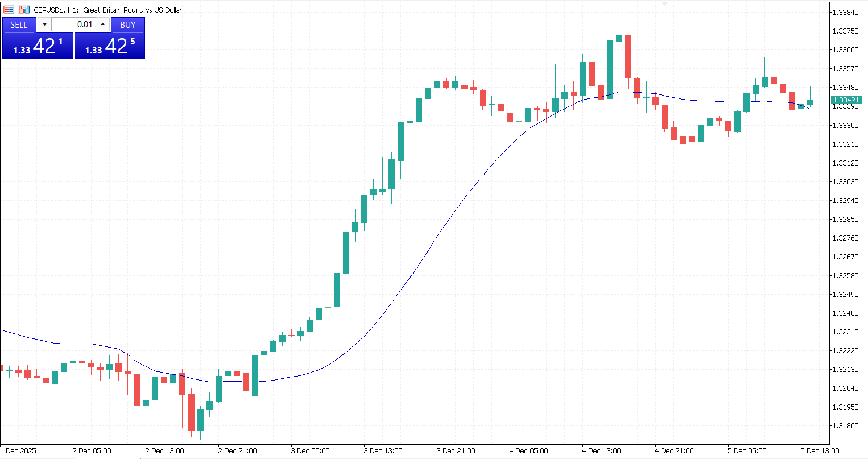Click the buy price 1.33 42 5 panel
The width and height of the screenshot is (868, 459).
(110, 46)
